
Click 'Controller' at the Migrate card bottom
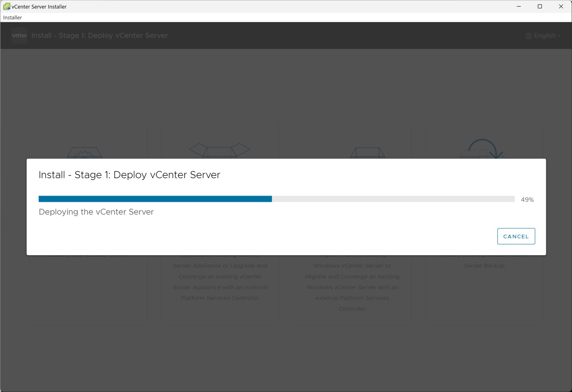pos(352,309)
